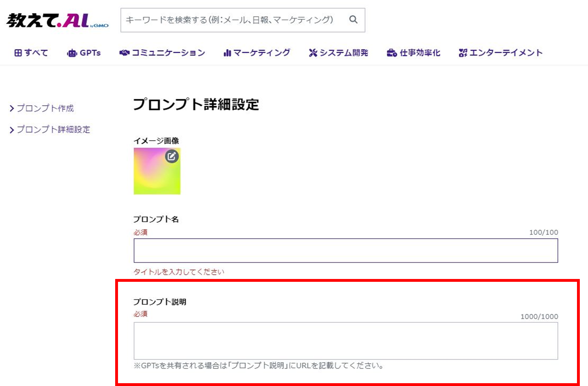588x386 pixels.
Task: Click the briefcase icon beside 仕事効率化
Action: point(392,53)
